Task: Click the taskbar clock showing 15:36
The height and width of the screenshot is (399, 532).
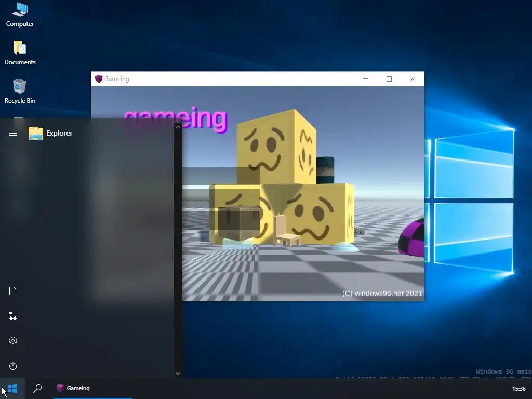Action: (x=519, y=389)
